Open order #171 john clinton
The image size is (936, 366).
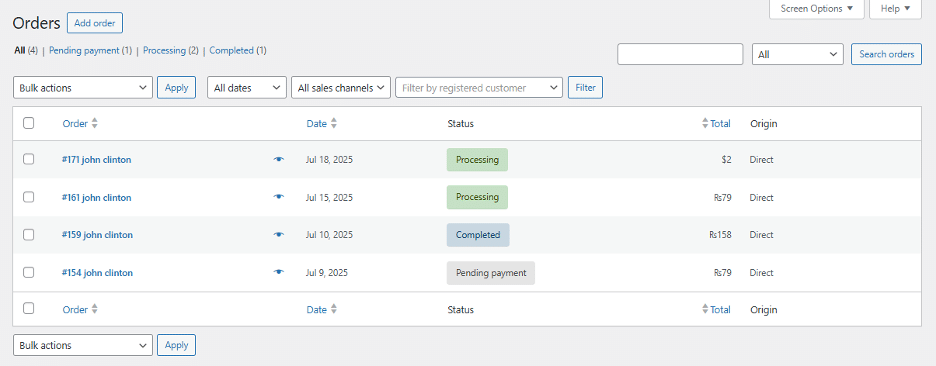tap(97, 159)
